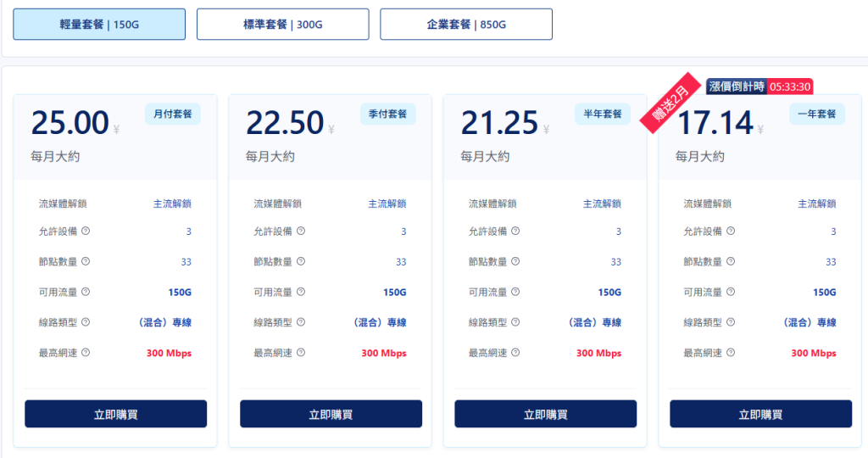
Task: Select the 輕量套餐 150G tab
Action: coord(99,25)
